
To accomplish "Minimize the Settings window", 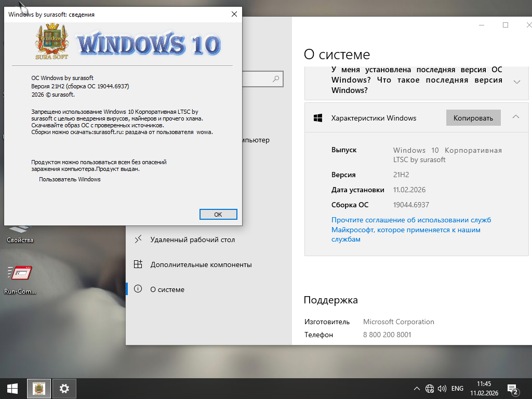I will [482, 25].
